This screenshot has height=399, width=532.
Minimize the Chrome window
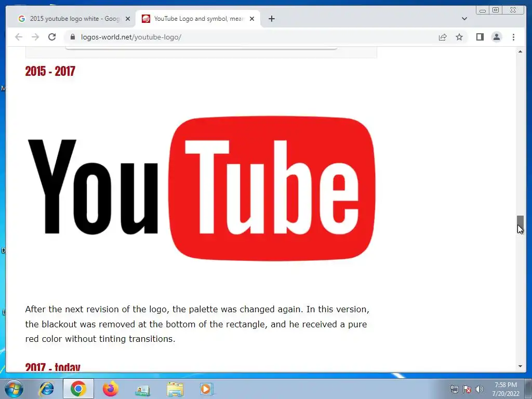coord(483,10)
